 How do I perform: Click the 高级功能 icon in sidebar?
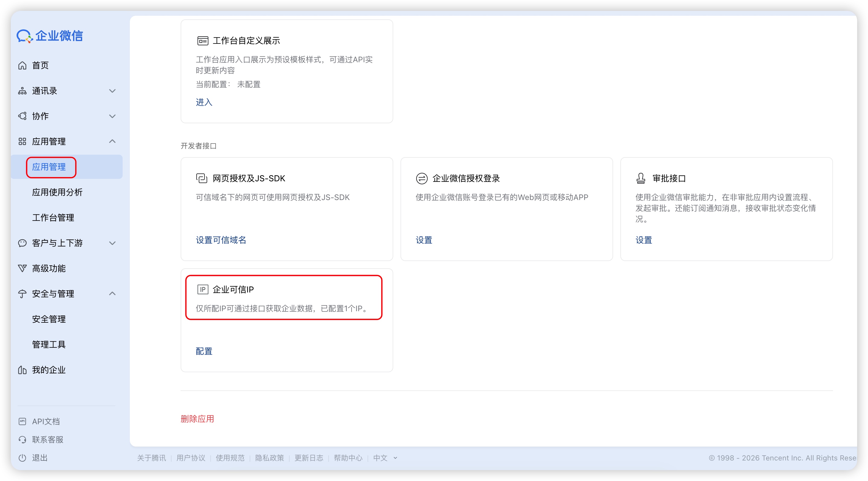point(22,268)
